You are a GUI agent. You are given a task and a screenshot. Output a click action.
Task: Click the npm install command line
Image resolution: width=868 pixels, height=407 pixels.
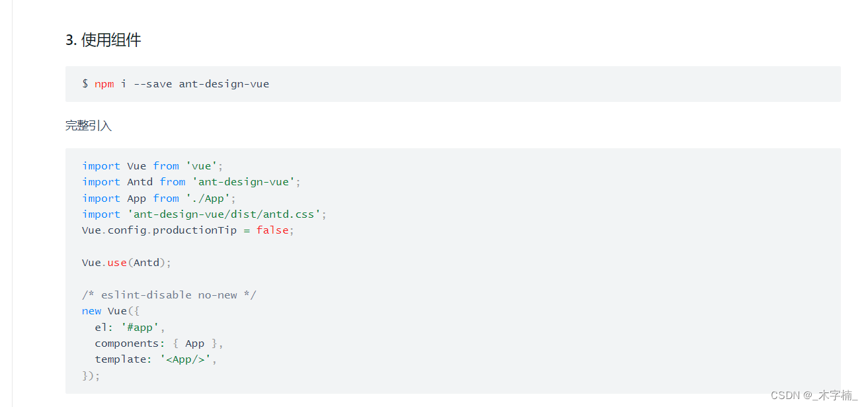click(176, 84)
